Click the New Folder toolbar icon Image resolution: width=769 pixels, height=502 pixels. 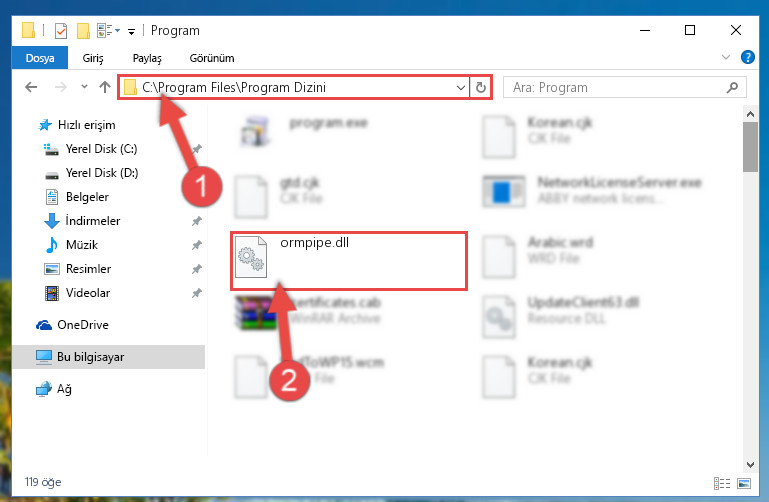(x=83, y=31)
